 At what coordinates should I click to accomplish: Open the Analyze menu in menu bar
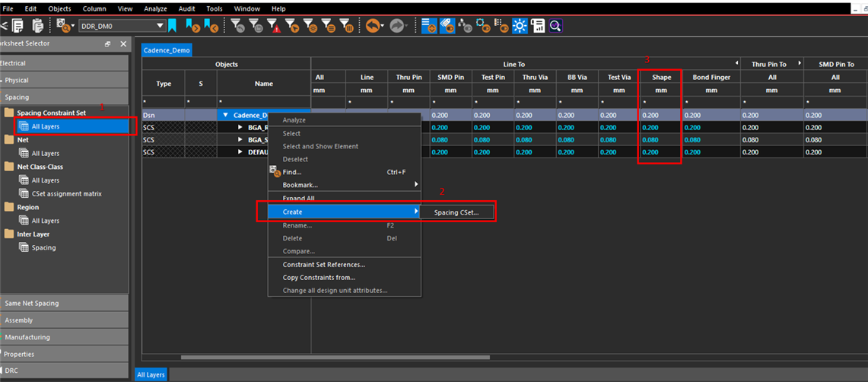click(155, 8)
